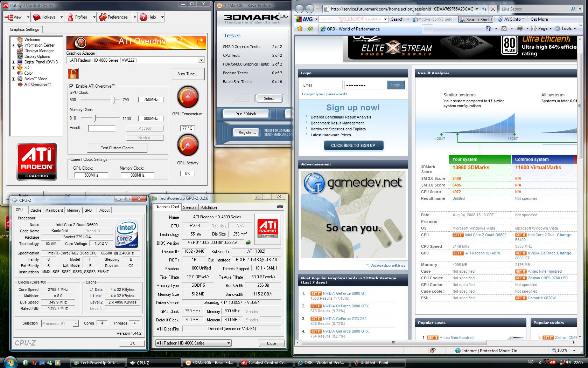Click the Auto-Tune button

(x=188, y=74)
